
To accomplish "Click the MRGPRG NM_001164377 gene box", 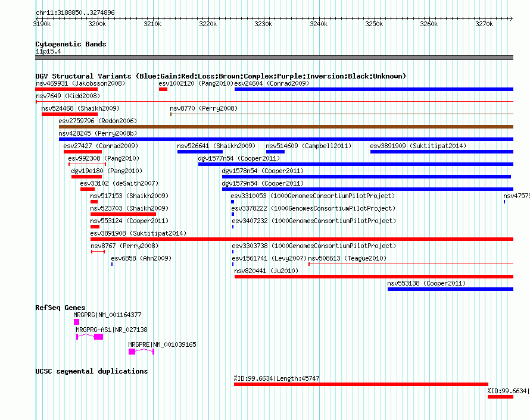I will [76, 322].
